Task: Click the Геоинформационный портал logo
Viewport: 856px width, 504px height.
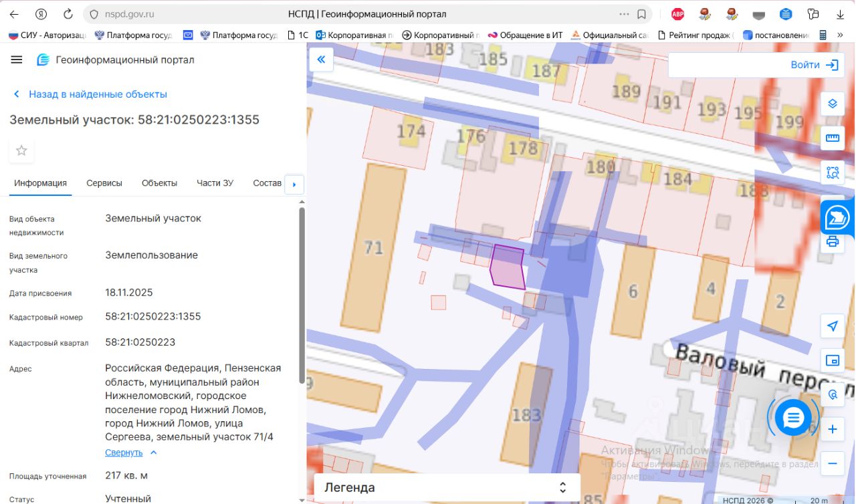Action: tap(115, 60)
